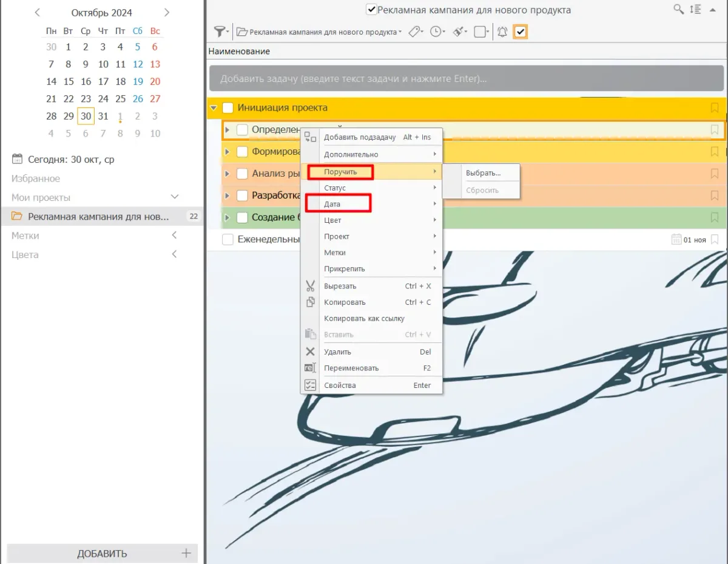Image resolution: width=728 pixels, height=564 pixels.
Task: Collapse the Инициация проекта task group
Action: click(x=213, y=108)
